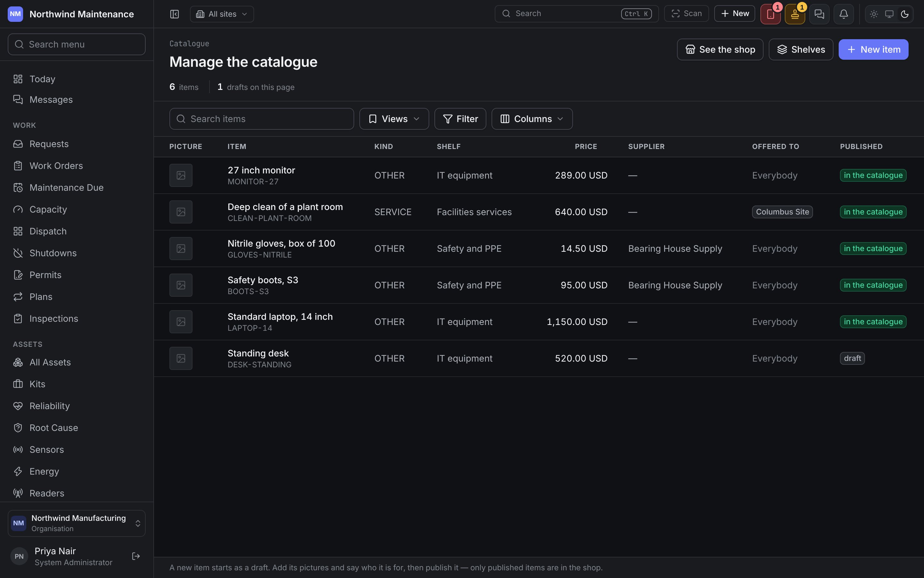This screenshot has width=924, height=578.
Task: Open the yellow approvals stamp icon
Action: [795, 14]
